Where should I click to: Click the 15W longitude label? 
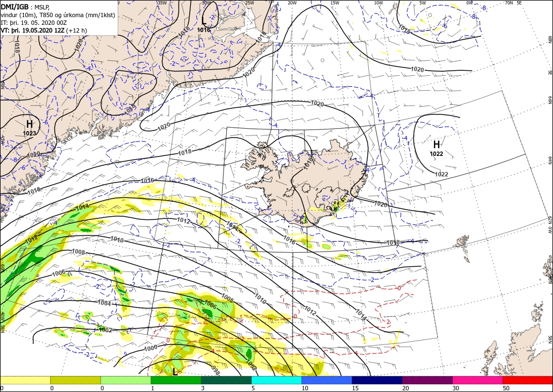pos(335,3)
